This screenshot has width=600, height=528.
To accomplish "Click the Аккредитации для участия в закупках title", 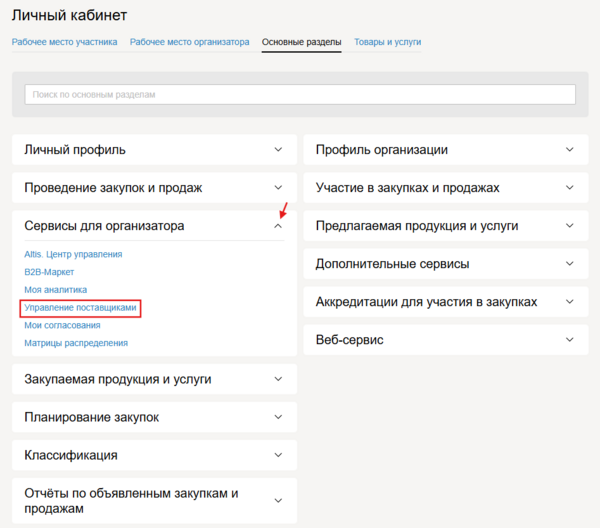I will point(427,301).
